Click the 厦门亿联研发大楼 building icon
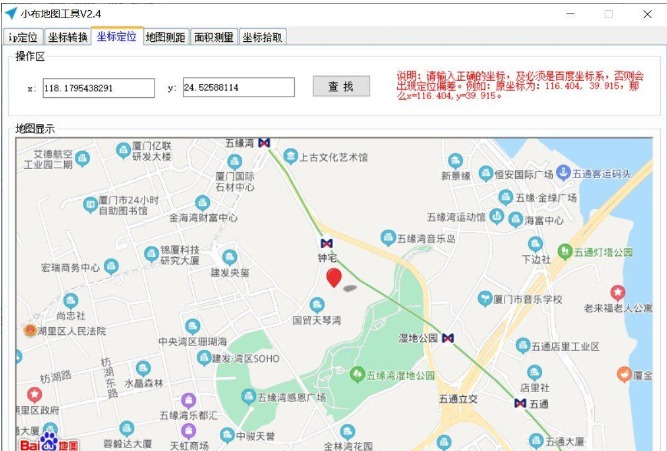 coord(123,150)
